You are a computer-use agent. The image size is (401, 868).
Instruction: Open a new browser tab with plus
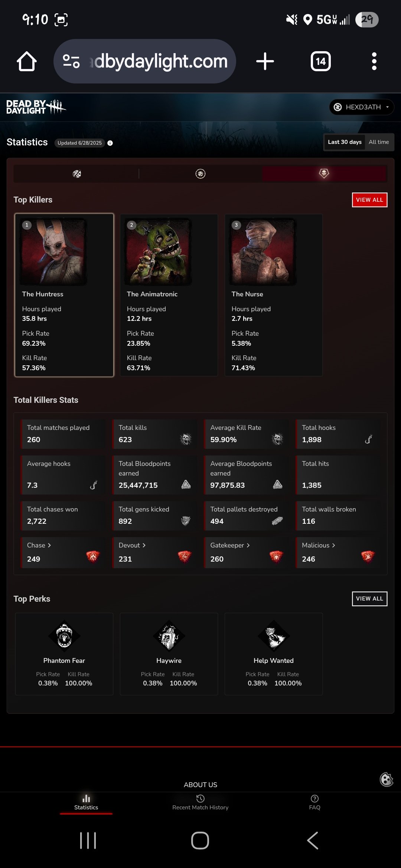pos(265,61)
